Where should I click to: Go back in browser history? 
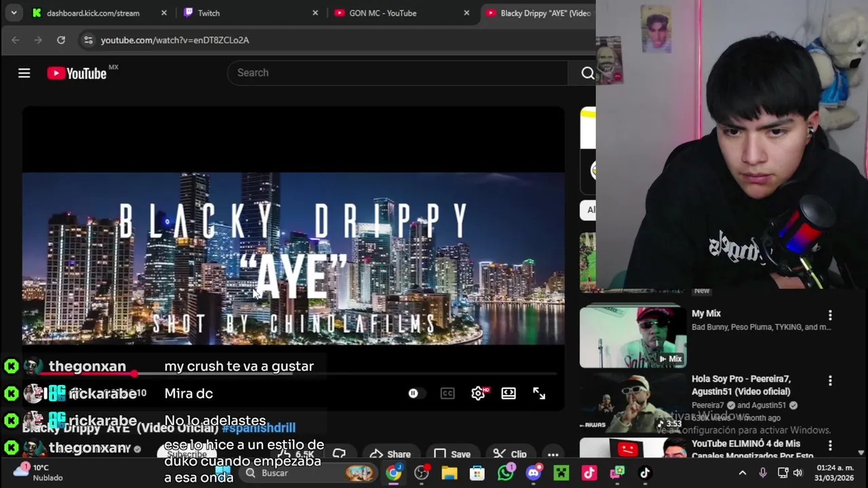point(16,40)
